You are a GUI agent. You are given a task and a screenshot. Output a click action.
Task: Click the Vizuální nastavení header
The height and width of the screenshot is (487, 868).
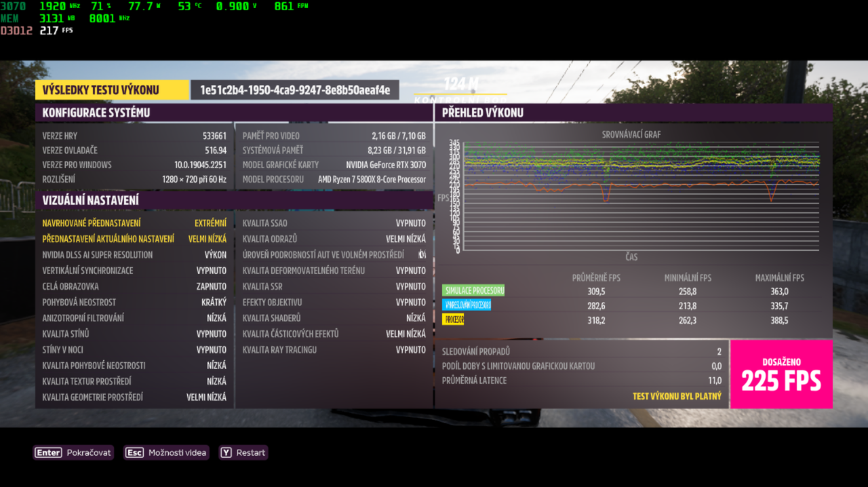(x=234, y=200)
